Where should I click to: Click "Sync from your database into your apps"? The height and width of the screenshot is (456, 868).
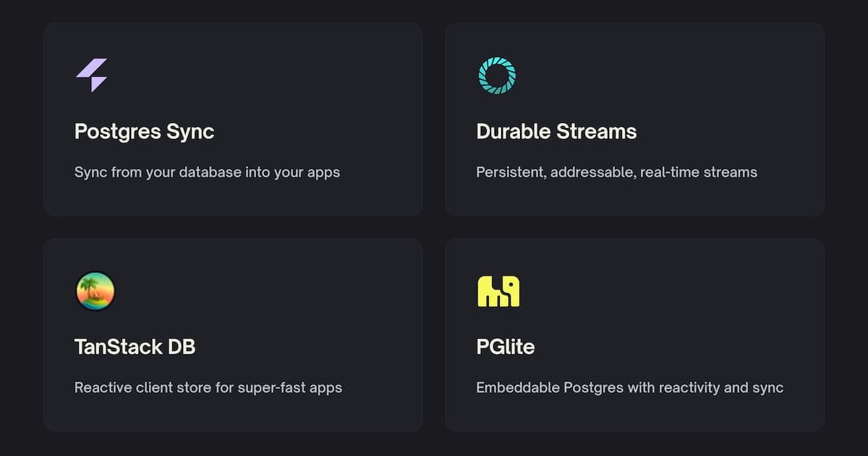click(207, 172)
